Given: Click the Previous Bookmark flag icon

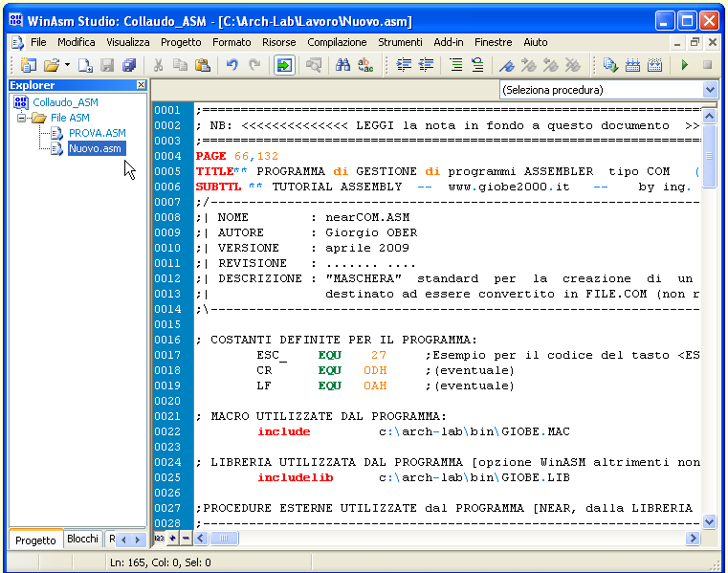Looking at the screenshot, I should tap(551, 65).
